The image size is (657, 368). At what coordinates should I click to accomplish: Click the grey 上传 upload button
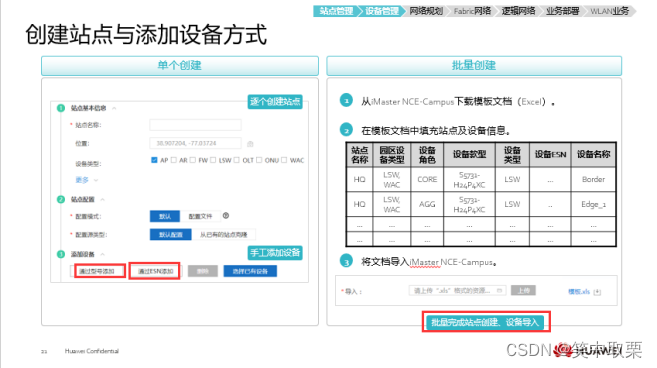point(523,290)
